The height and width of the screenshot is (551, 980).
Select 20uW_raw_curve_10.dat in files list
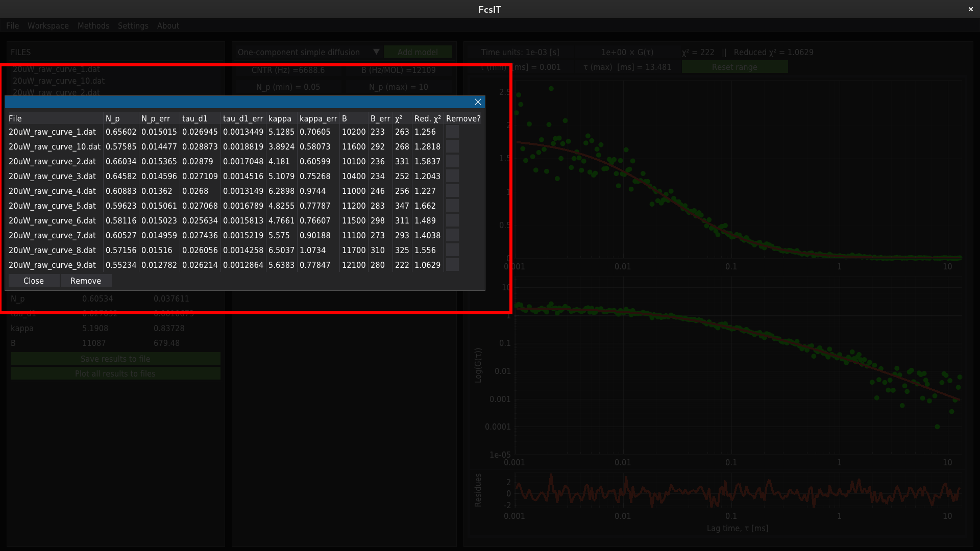[59, 81]
